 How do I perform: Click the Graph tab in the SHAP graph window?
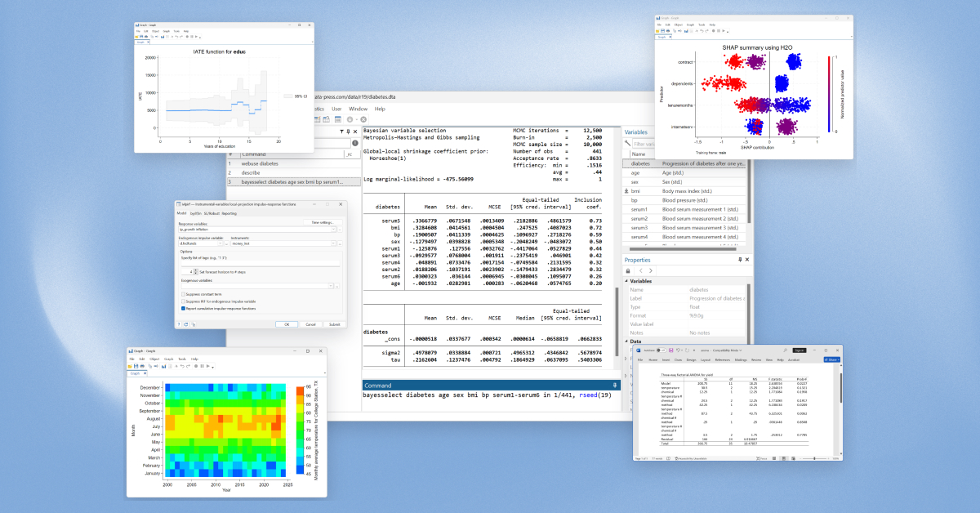pos(662,37)
